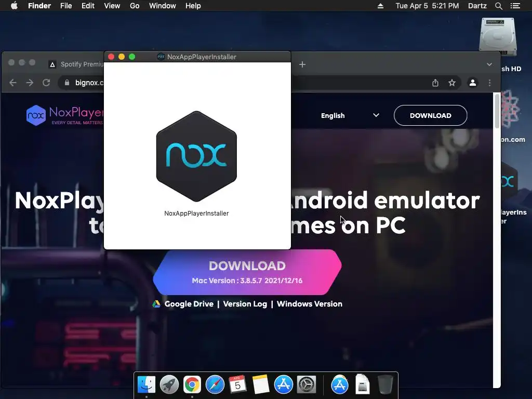This screenshot has width=532, height=399.
Task: Open the Version Log link
Action: point(245,304)
